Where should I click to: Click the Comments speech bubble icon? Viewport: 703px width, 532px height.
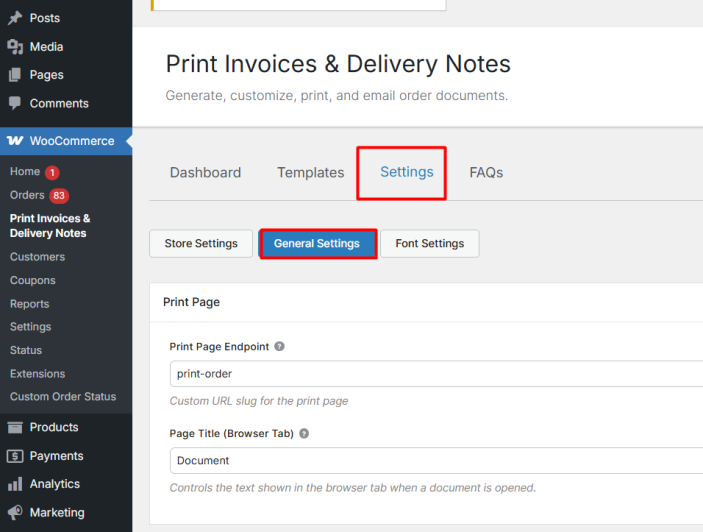(x=15, y=103)
